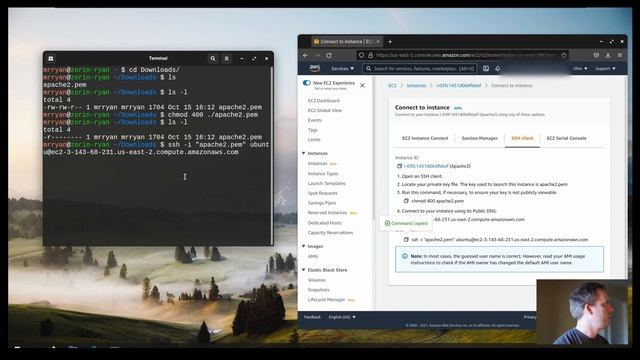Open a new browser tab

tap(390, 42)
